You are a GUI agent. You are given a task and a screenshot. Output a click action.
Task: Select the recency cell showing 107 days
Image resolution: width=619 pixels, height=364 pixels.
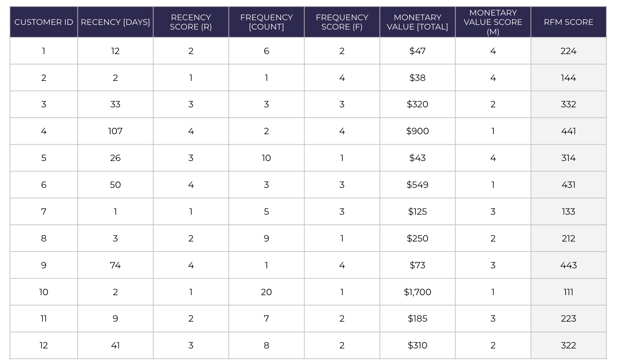tap(115, 131)
